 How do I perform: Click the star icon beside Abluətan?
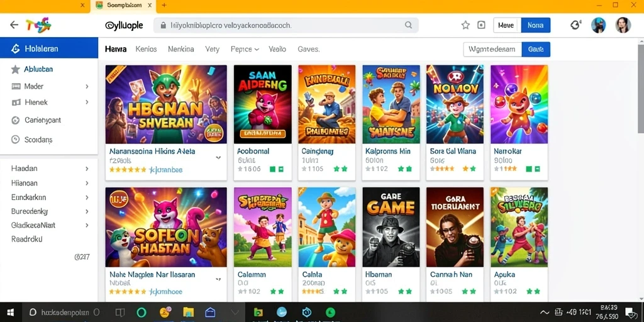pyautogui.click(x=15, y=69)
